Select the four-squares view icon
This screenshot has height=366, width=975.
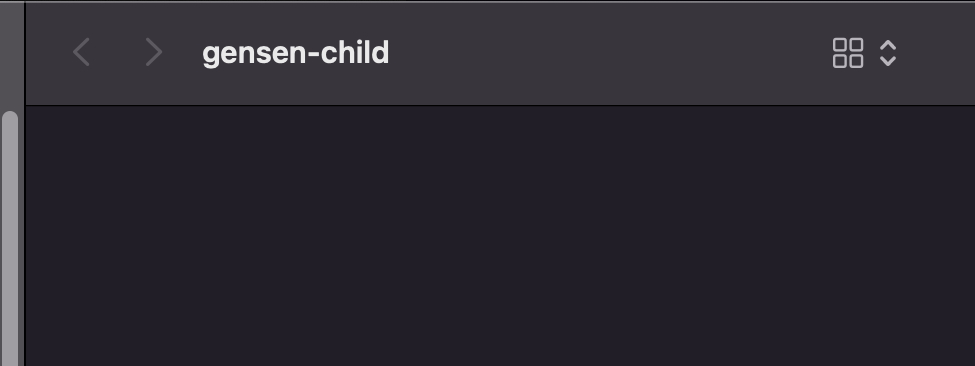848,53
